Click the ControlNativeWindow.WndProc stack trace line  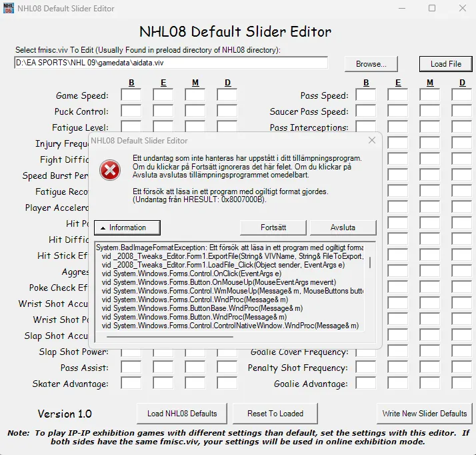pos(230,326)
